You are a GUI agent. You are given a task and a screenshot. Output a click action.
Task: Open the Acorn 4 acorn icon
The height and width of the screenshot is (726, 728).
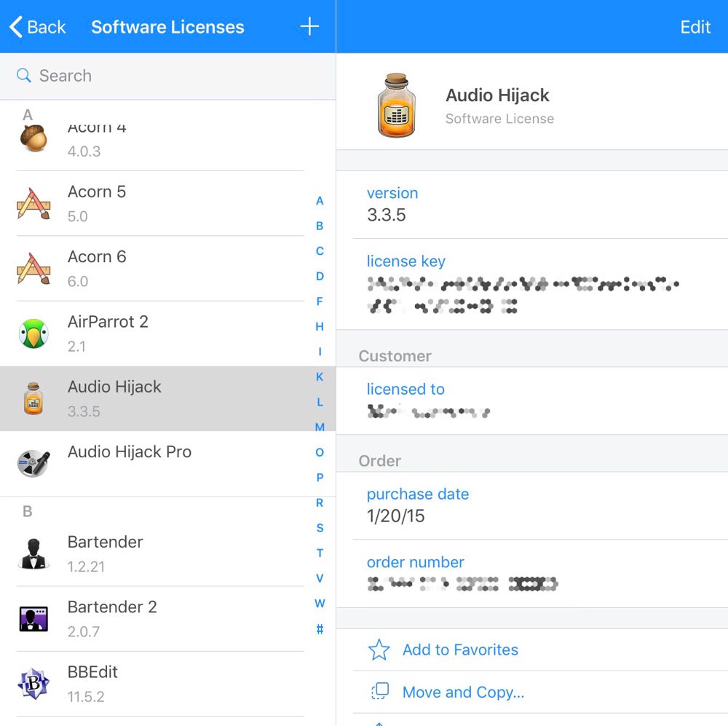pos(33,138)
